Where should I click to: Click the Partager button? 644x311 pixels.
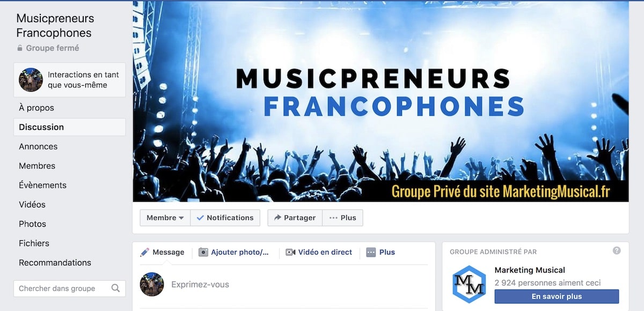click(x=295, y=218)
